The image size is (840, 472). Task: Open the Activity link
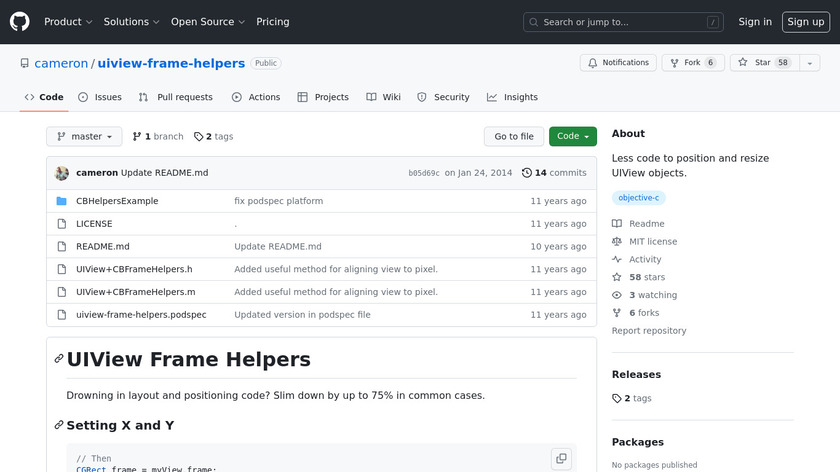pyautogui.click(x=637, y=259)
